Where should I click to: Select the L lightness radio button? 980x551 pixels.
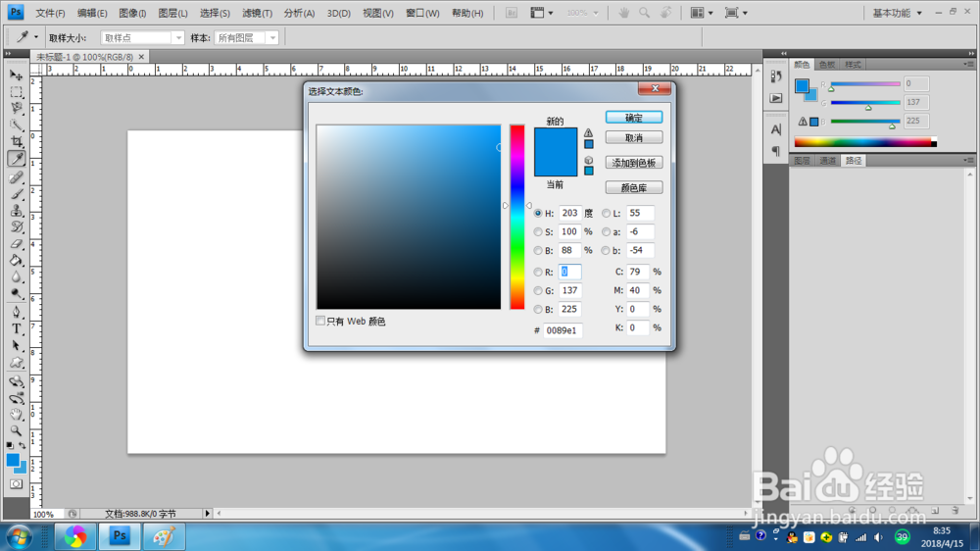coord(606,214)
